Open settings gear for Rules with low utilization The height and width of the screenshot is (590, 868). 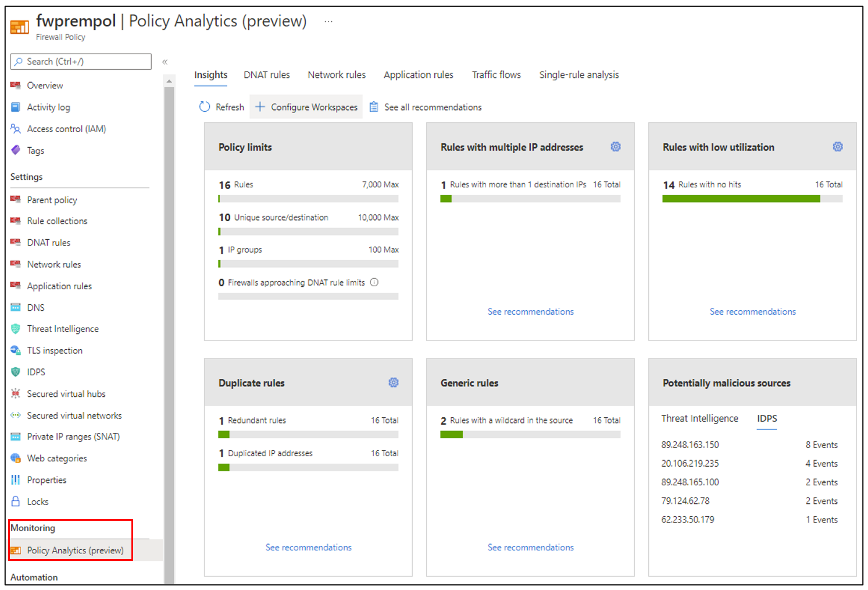[x=837, y=147]
